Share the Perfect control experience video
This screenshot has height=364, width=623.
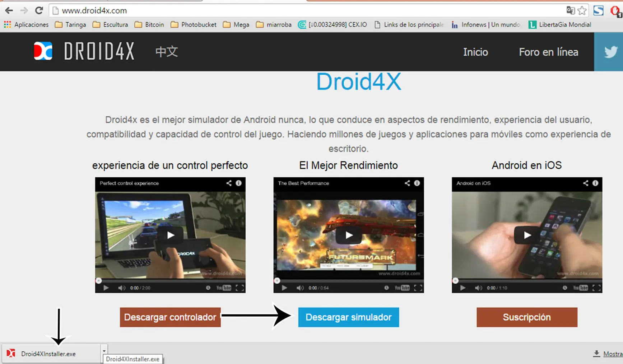[229, 183]
